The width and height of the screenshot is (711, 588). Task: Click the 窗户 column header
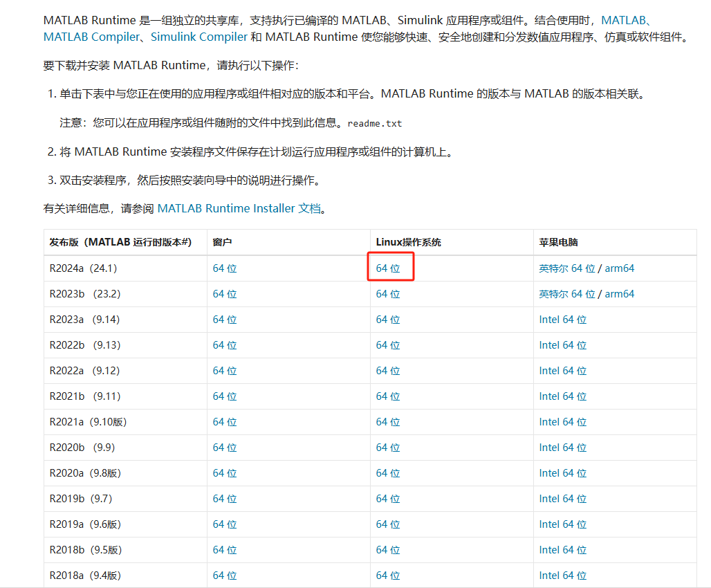(289, 242)
